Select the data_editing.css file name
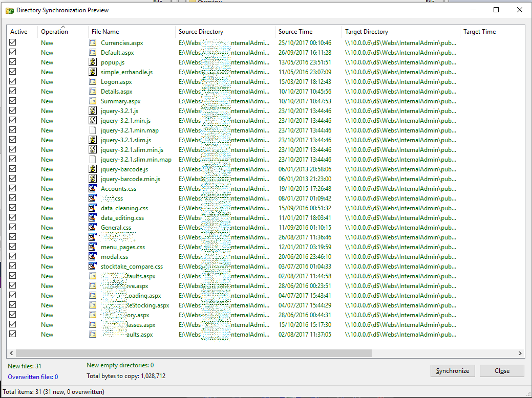Image resolution: width=532 pixels, height=398 pixels. coord(122,218)
